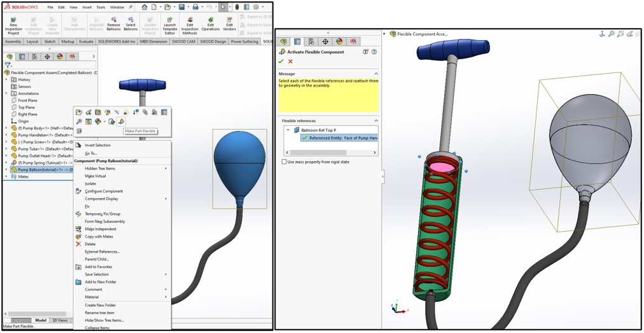This screenshot has width=644, height=333.
Task: Expand the History tree node
Action: 6,80
